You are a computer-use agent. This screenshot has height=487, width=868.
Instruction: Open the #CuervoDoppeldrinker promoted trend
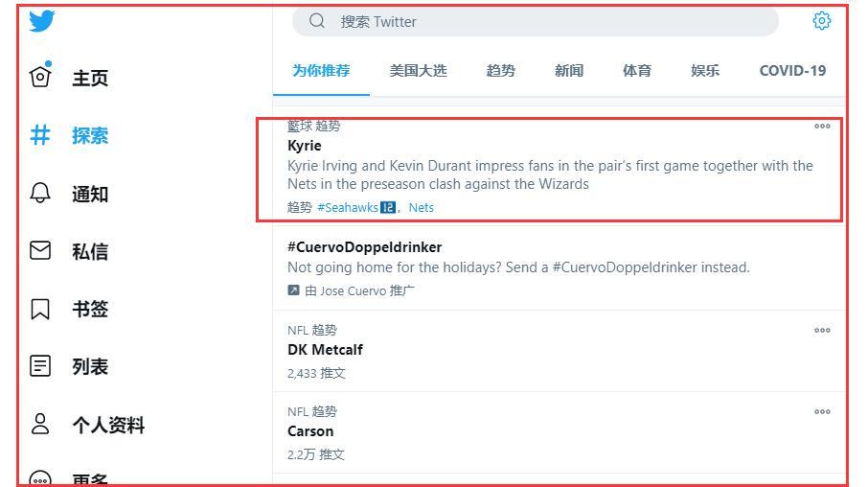point(364,247)
